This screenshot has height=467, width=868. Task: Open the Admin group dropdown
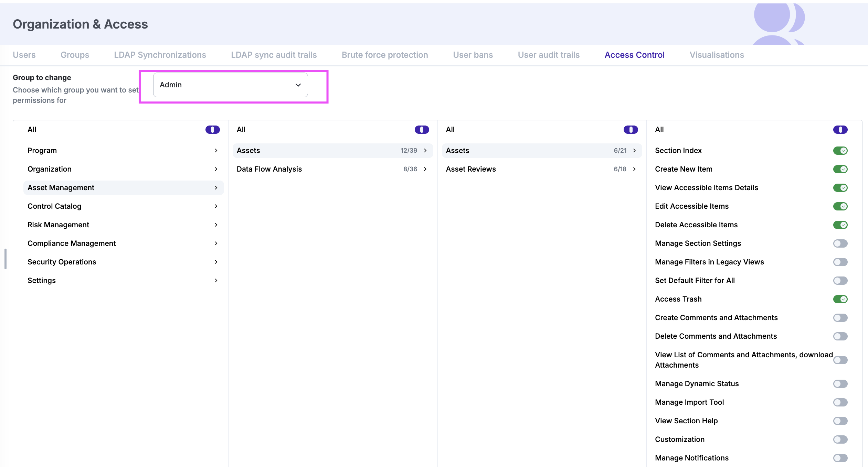tap(230, 85)
